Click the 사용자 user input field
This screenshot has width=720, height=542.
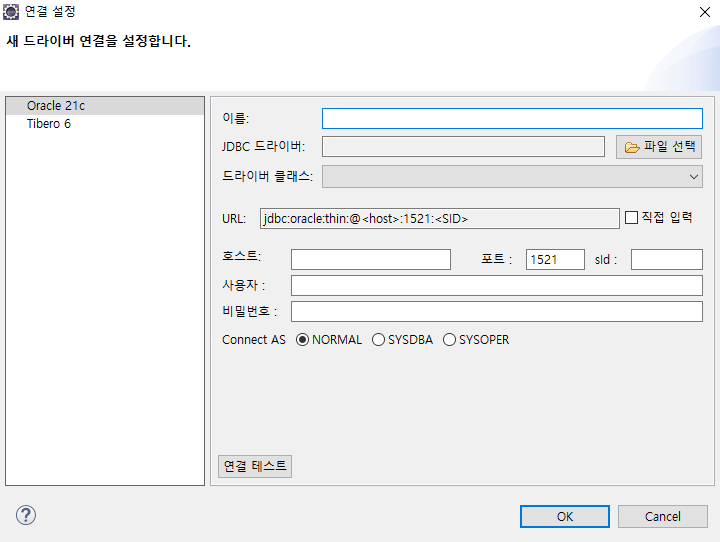coord(496,286)
